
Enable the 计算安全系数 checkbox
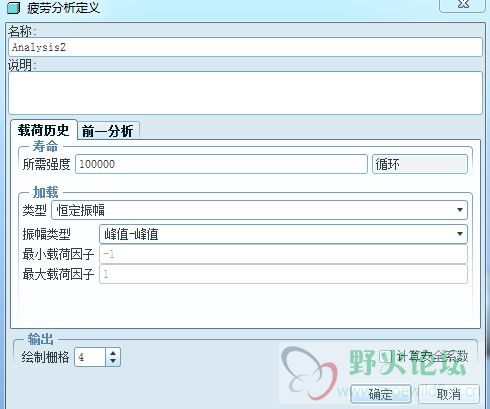(384, 357)
